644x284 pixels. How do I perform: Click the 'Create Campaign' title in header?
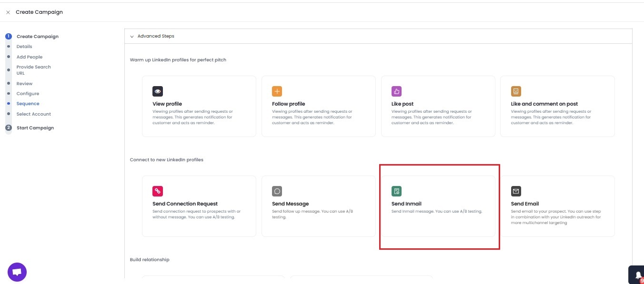click(39, 12)
